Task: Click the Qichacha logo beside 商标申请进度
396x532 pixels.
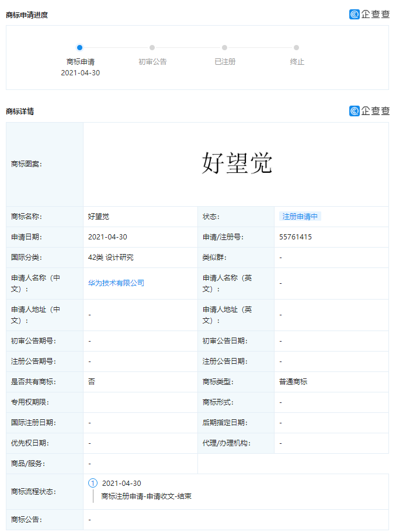Action: coord(369,15)
